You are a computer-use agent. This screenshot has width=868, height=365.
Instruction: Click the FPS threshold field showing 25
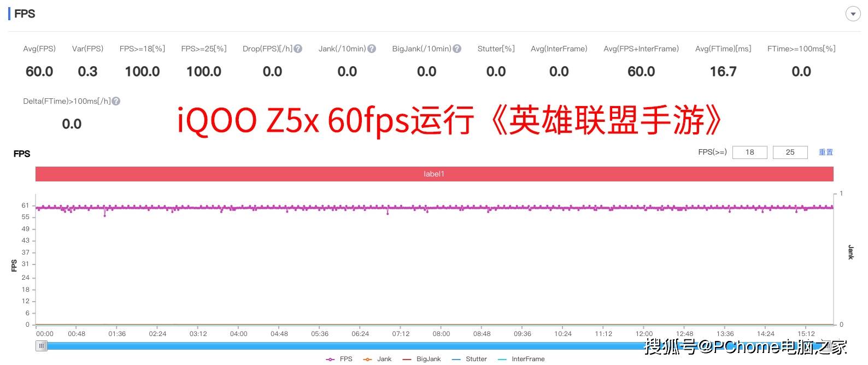click(790, 152)
